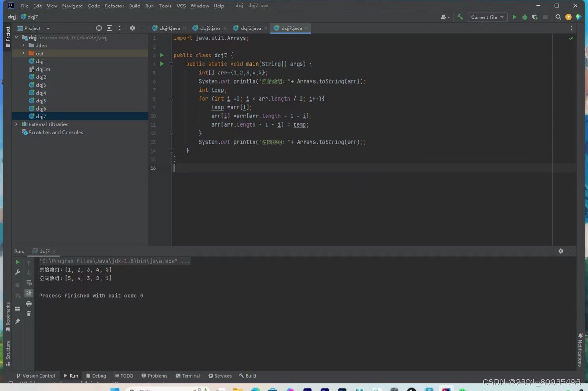Build the project with the hammer icon
Viewport: 588px width, 391px height.
coord(460,17)
